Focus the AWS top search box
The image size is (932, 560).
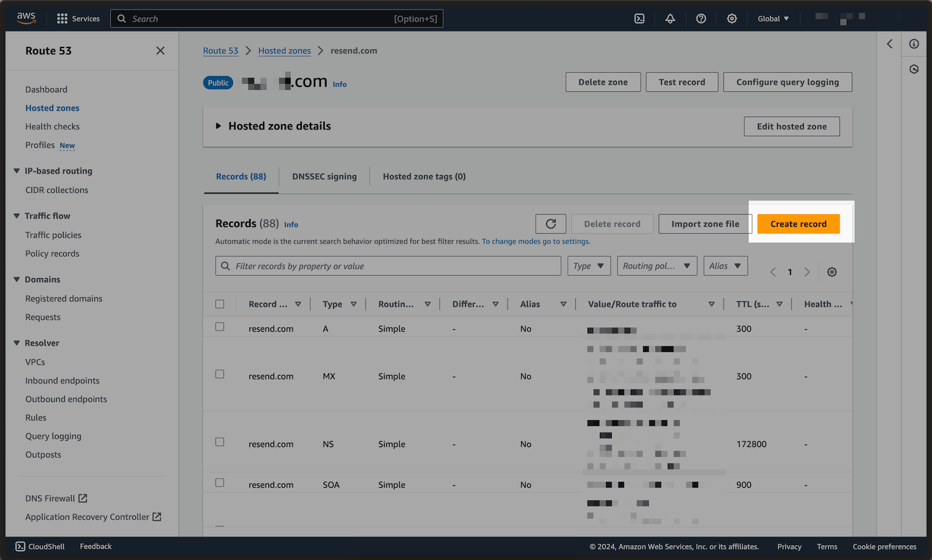coord(277,19)
